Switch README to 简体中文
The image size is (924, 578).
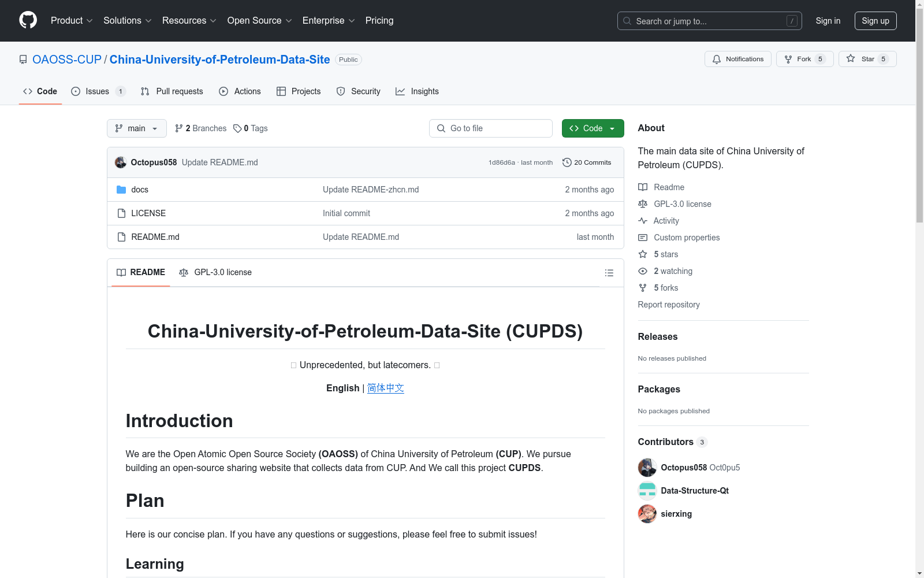[386, 388]
